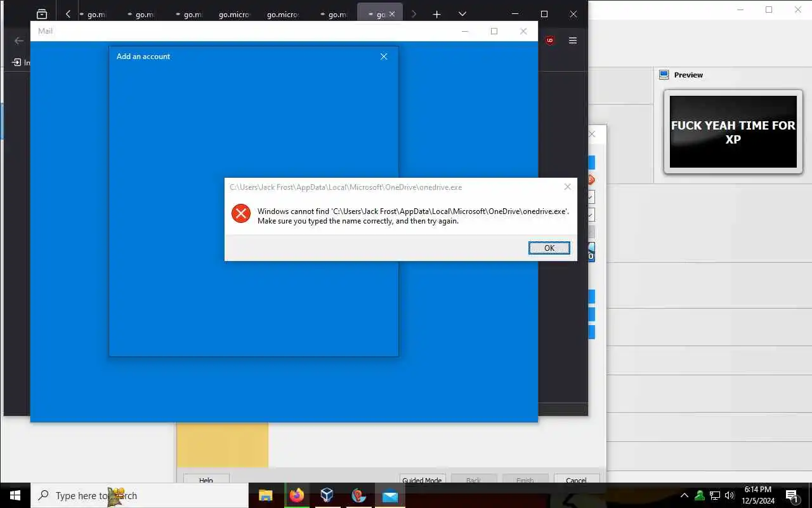This screenshot has height=508, width=812.
Task: Click the wizard Back button
Action: click(473, 480)
